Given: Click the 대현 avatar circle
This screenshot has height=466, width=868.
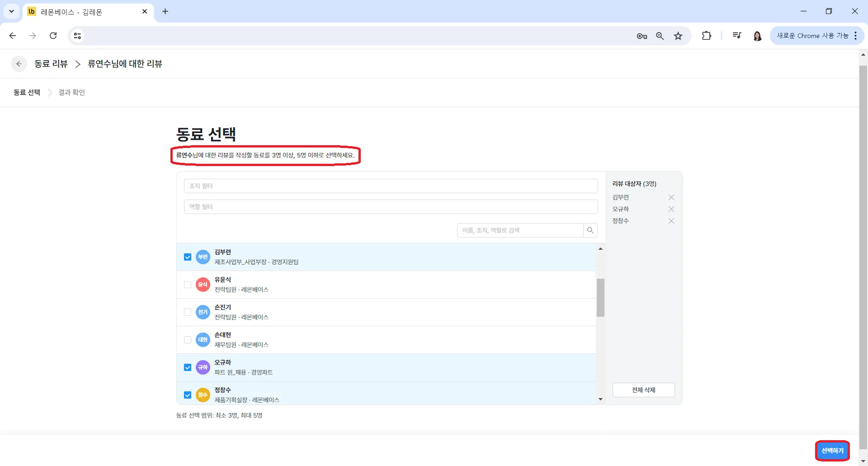Looking at the screenshot, I should [x=203, y=340].
